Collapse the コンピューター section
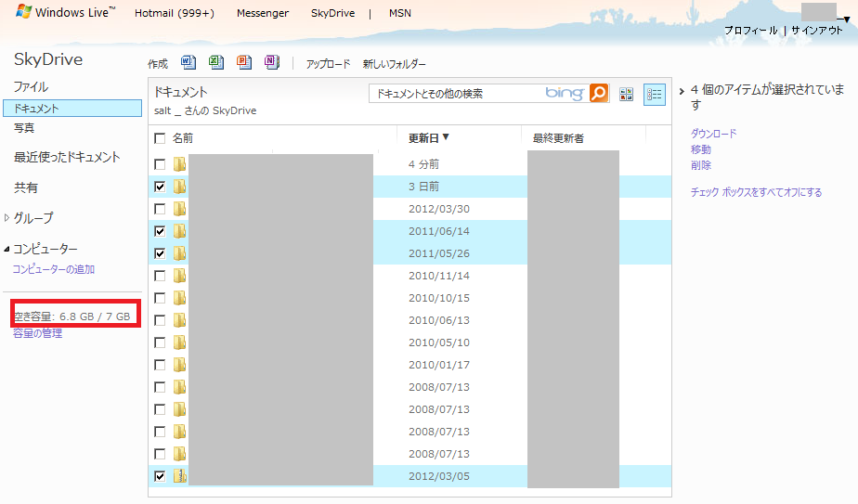This screenshot has width=858, height=504. (x=8, y=249)
